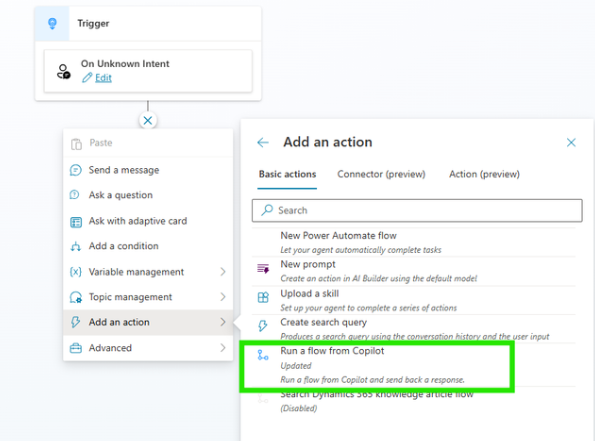Select the Send a message menu item
595x441 pixels.
click(x=148, y=170)
